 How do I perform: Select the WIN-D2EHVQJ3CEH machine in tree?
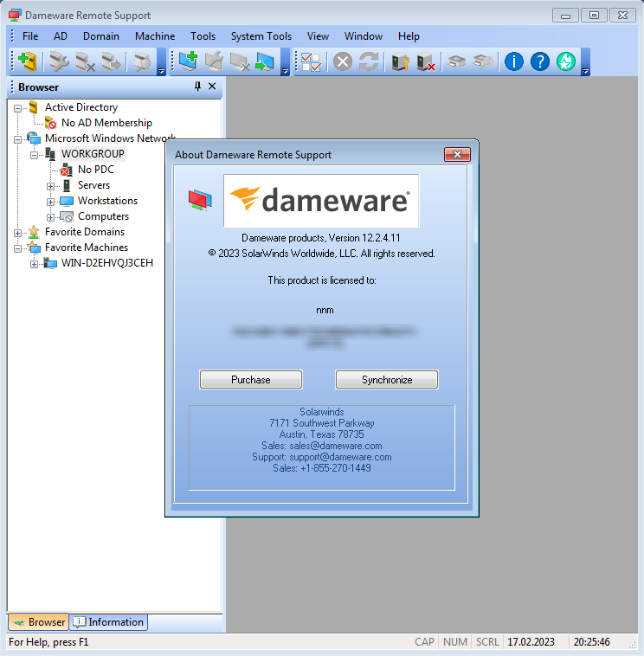(106, 263)
